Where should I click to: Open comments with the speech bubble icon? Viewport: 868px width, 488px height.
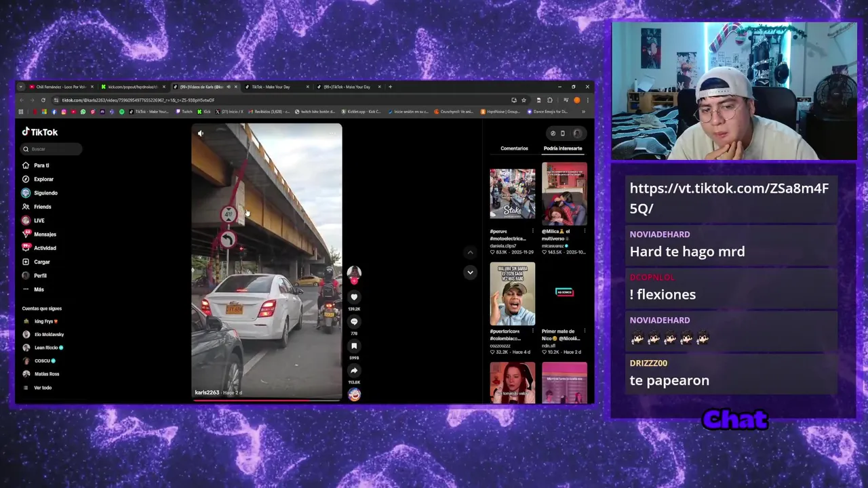[x=354, y=322]
